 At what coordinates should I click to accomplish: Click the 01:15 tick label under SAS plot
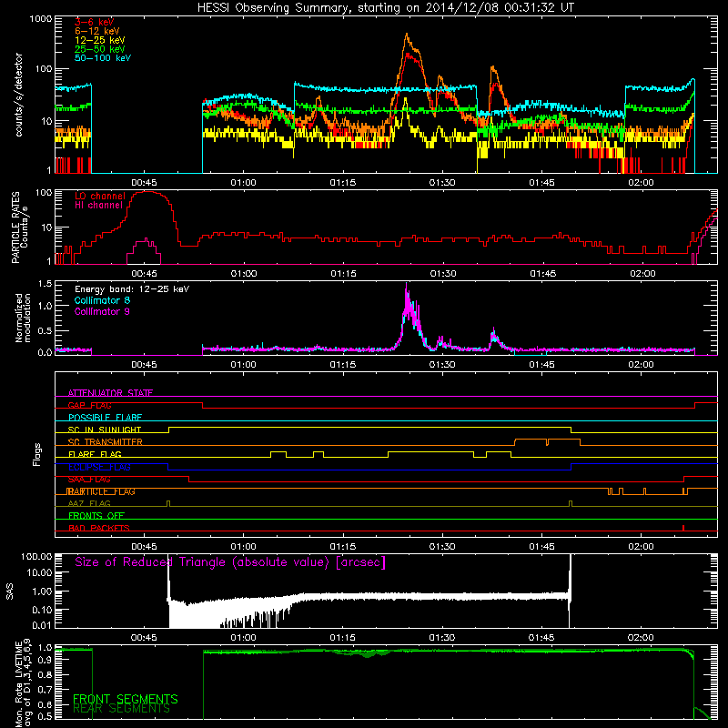[x=343, y=638]
